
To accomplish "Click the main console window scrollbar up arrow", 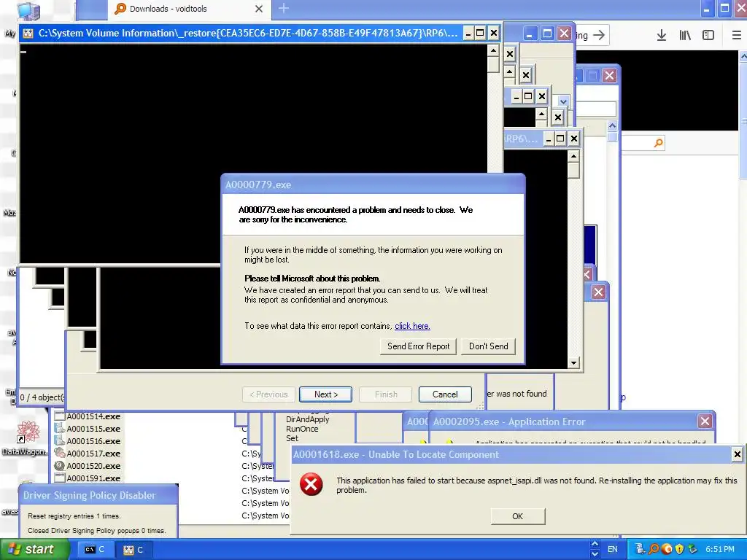I will [493, 50].
